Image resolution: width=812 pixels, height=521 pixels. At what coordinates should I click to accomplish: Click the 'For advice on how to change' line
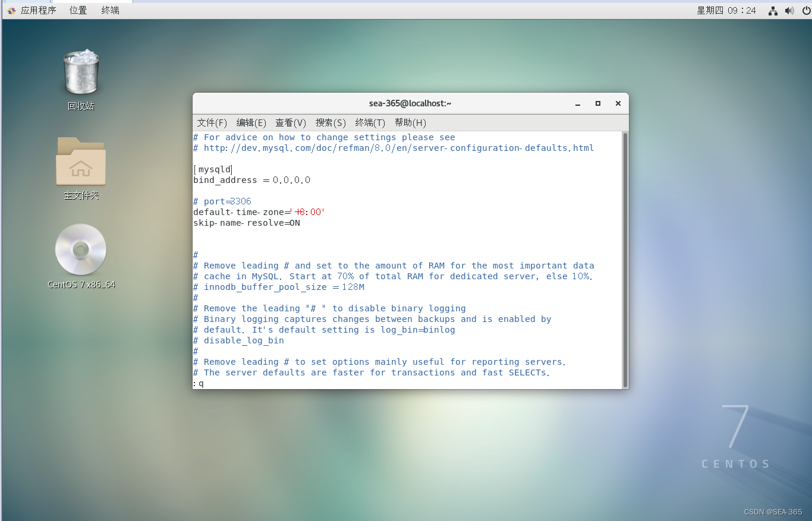(x=324, y=137)
